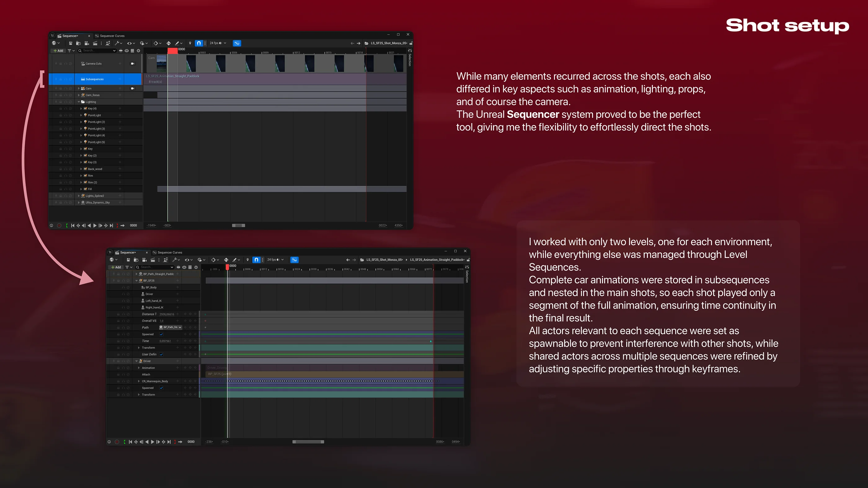
Task: Click LS_SF25_Shot_Monza_05 breadcrumb in lower Sequencer
Action: [384, 260]
